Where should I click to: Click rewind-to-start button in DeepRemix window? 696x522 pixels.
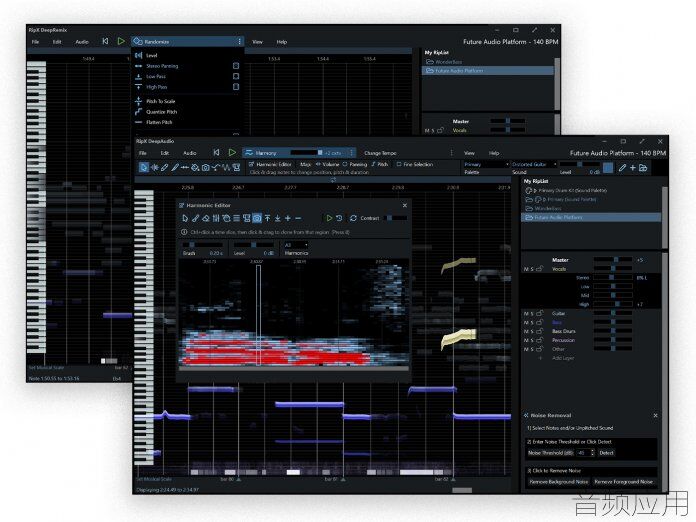click(x=105, y=41)
